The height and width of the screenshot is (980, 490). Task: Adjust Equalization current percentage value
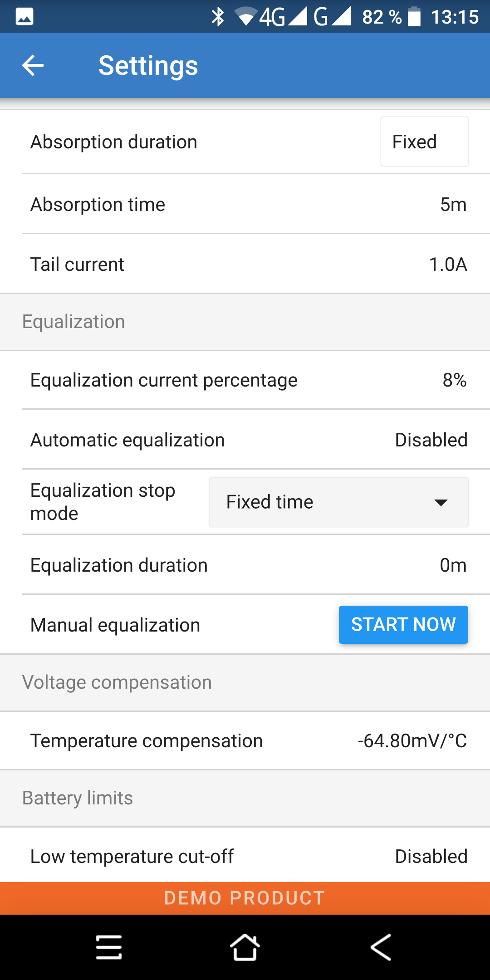[x=454, y=380]
